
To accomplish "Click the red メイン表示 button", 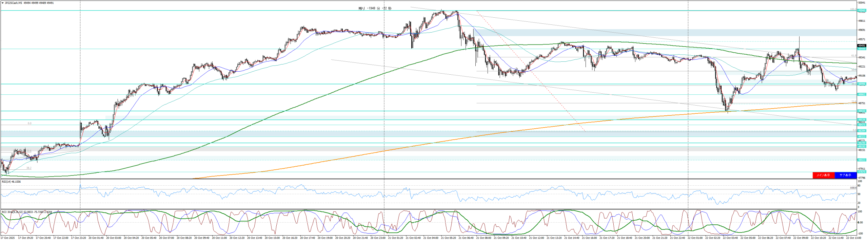I will click(823, 175).
